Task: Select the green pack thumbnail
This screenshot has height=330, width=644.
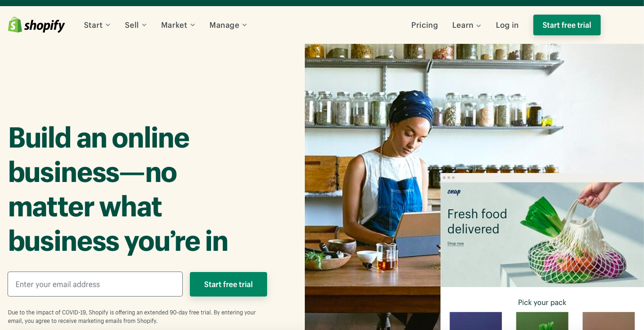Action: click(542, 321)
